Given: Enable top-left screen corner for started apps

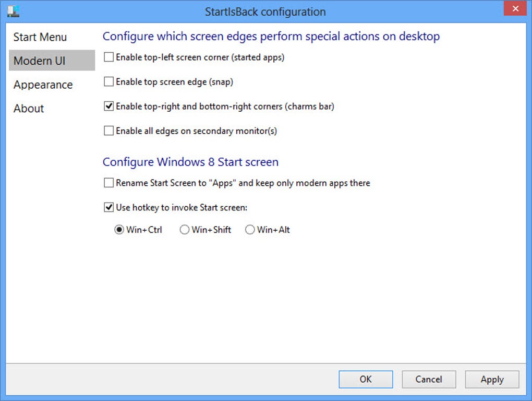Looking at the screenshot, I should (x=108, y=57).
